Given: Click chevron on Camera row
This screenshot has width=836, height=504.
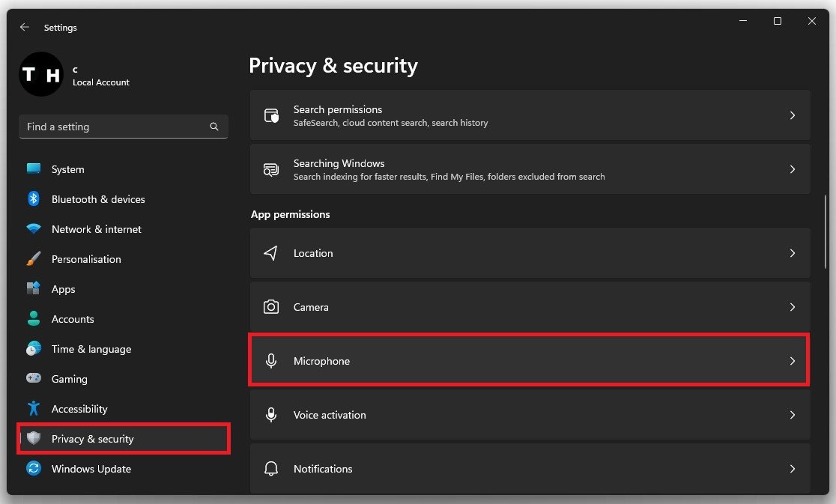Looking at the screenshot, I should [793, 307].
